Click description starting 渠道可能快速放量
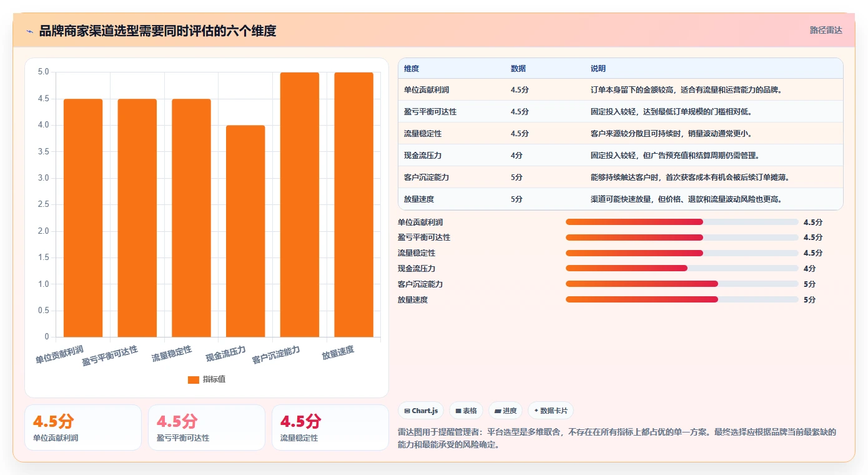 coord(686,199)
